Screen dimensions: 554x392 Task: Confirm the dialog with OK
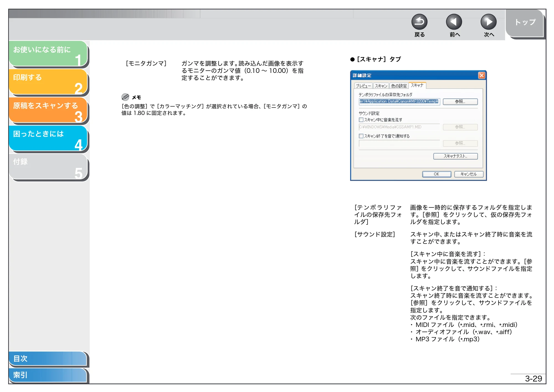coord(437,174)
